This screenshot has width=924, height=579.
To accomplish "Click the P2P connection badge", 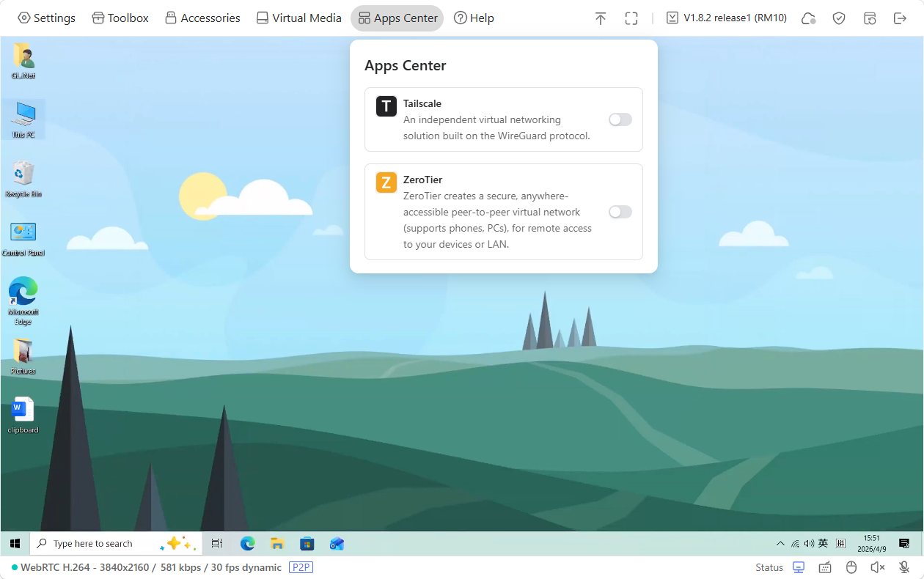I will [x=302, y=567].
